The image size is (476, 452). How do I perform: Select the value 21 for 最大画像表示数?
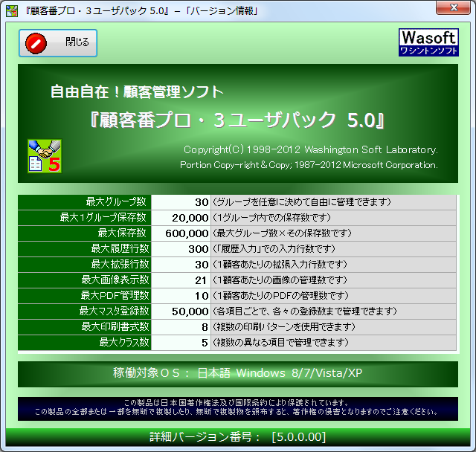(x=181, y=280)
